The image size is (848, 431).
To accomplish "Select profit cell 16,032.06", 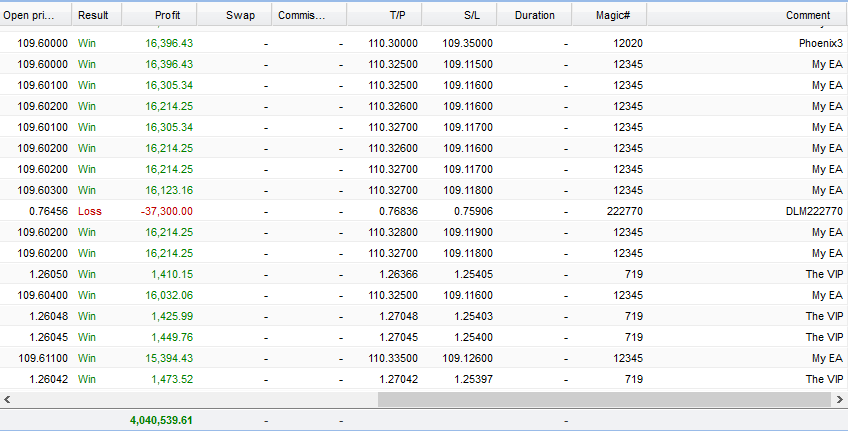I will [x=169, y=295].
